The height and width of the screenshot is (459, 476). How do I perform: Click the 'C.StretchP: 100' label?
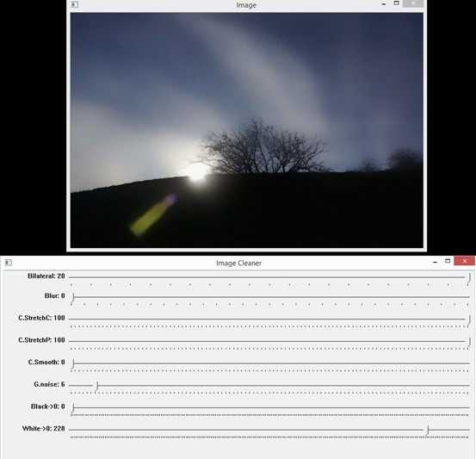coord(41,340)
